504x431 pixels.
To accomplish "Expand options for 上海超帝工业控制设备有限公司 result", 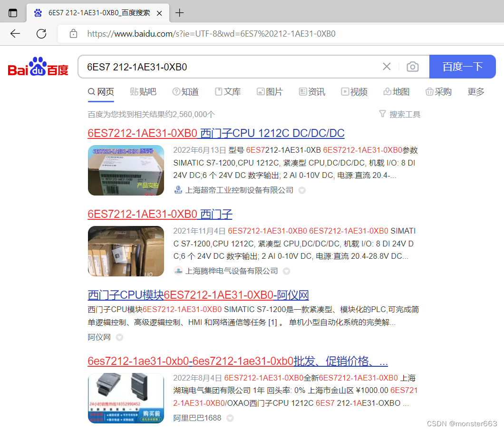I will coord(301,190).
